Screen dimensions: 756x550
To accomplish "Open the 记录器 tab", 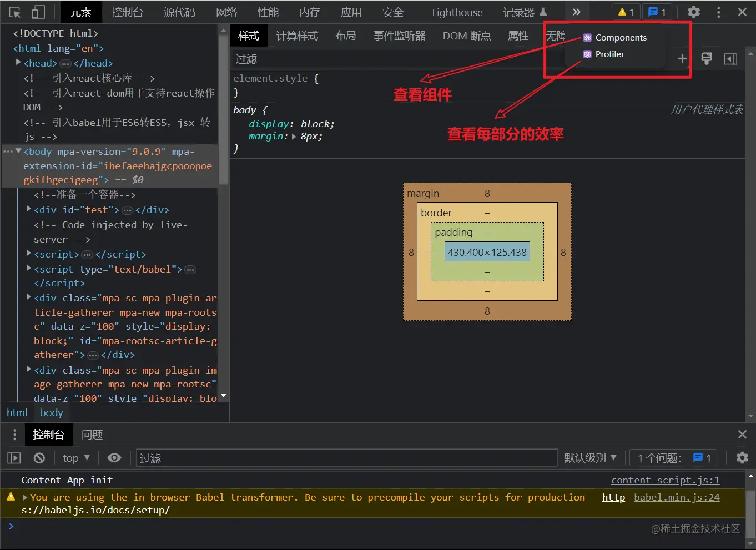I will (x=525, y=12).
